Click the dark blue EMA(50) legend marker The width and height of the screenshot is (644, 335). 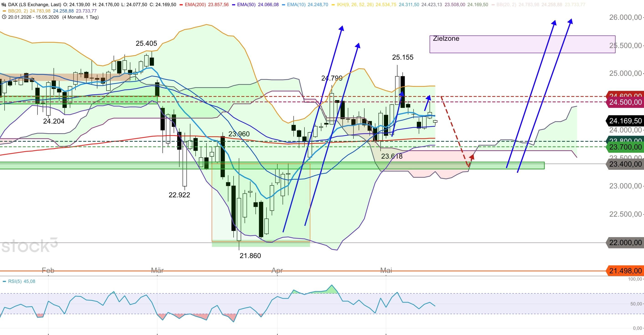coord(234,5)
